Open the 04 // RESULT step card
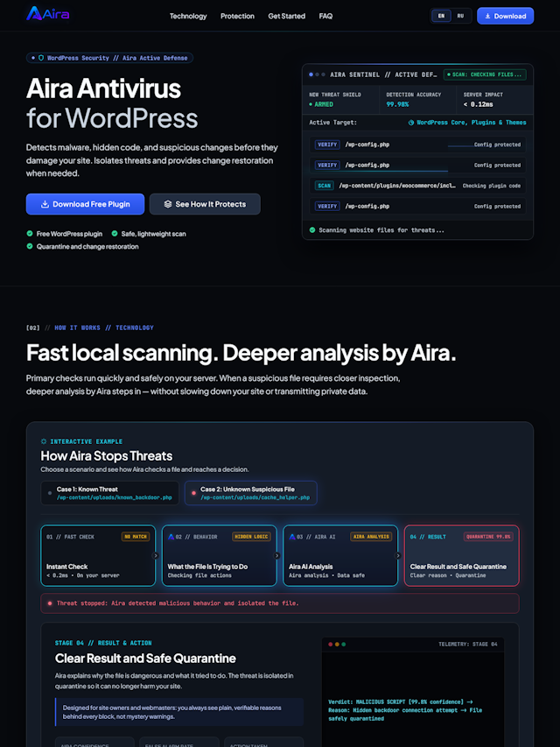The width and height of the screenshot is (560, 747). tap(461, 555)
